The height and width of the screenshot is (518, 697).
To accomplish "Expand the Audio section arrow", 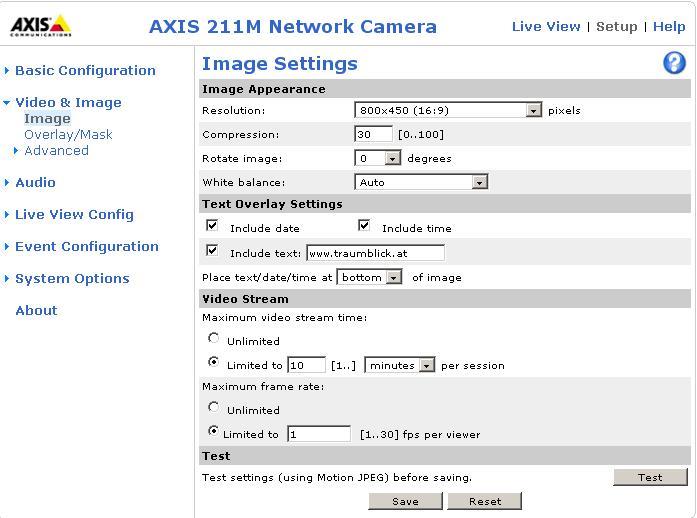I will [7, 182].
